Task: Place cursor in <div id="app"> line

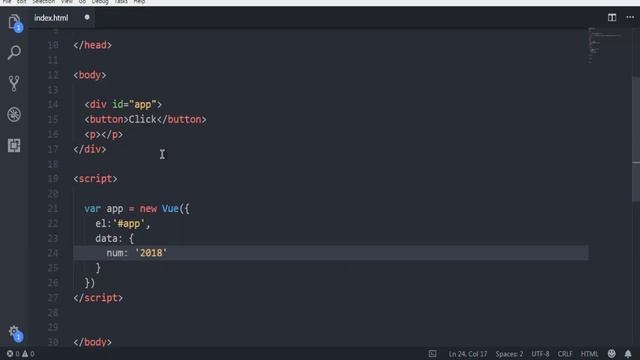Action: pyautogui.click(x=123, y=104)
